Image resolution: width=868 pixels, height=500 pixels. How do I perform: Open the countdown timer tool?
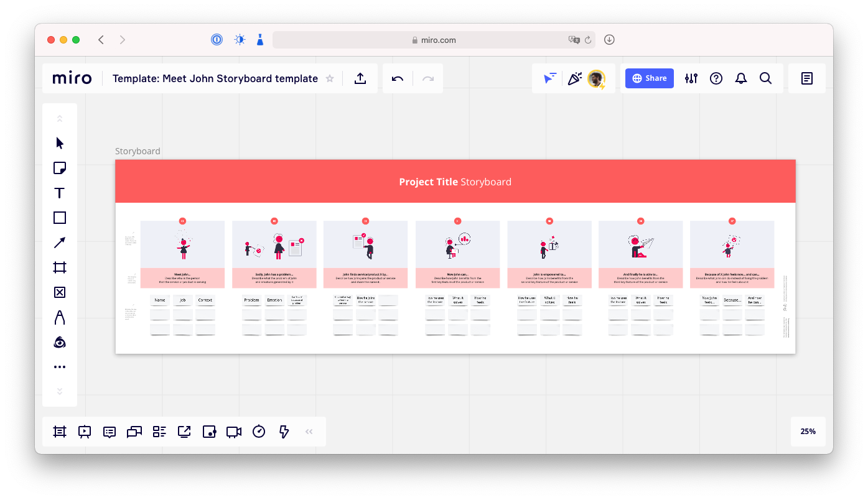[x=259, y=432]
